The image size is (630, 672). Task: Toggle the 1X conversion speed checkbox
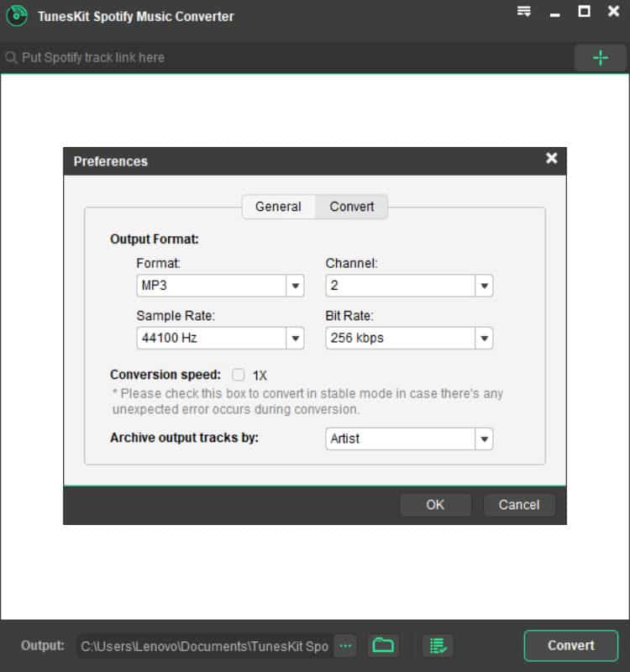[239, 375]
